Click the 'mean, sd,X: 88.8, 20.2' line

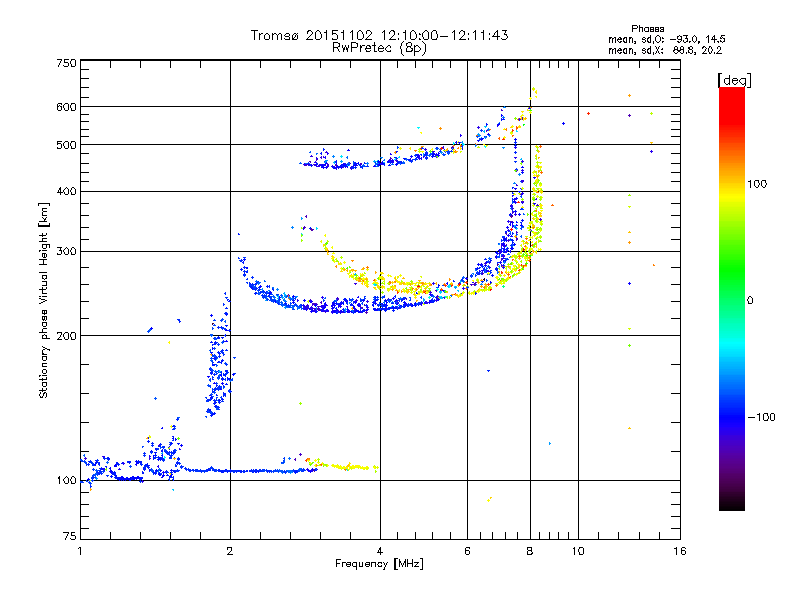click(x=665, y=50)
